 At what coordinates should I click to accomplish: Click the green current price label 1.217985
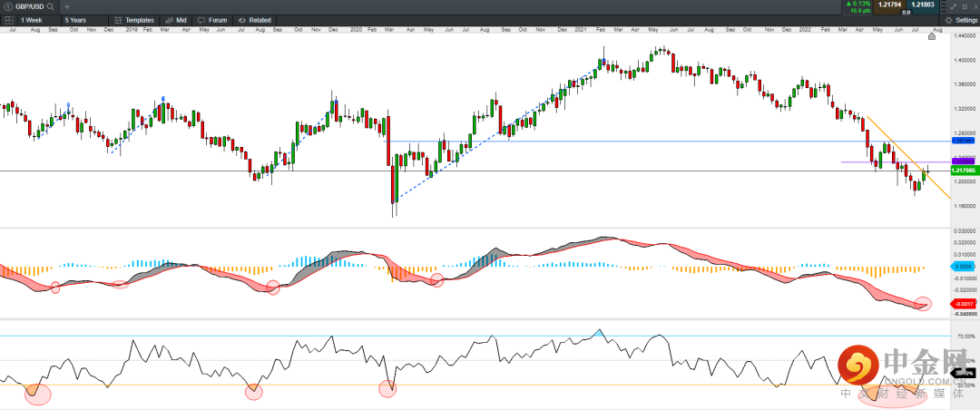pyautogui.click(x=963, y=171)
